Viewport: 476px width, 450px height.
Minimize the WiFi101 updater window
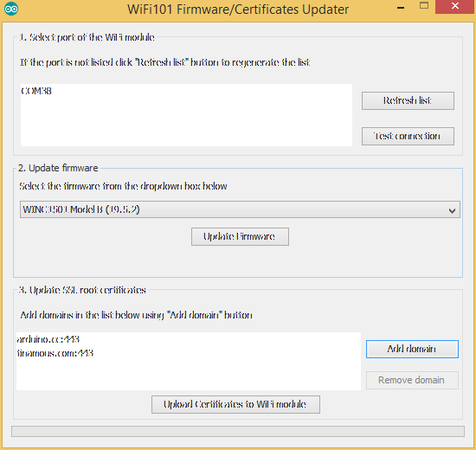click(401, 7)
